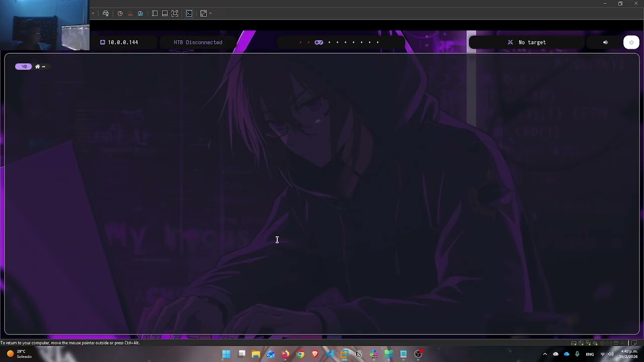Click the 10.0.0.144 IP address module
This screenshot has width=644, height=362.
tap(119, 42)
